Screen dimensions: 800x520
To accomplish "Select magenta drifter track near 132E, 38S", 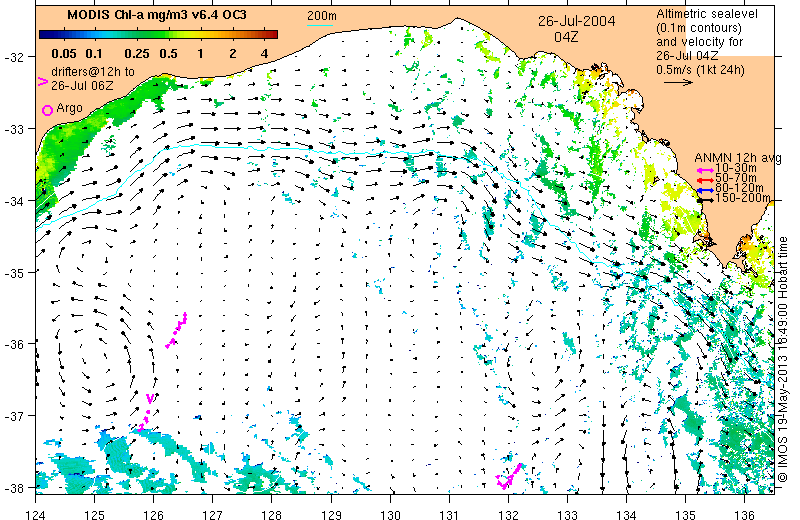I will click(x=509, y=476).
